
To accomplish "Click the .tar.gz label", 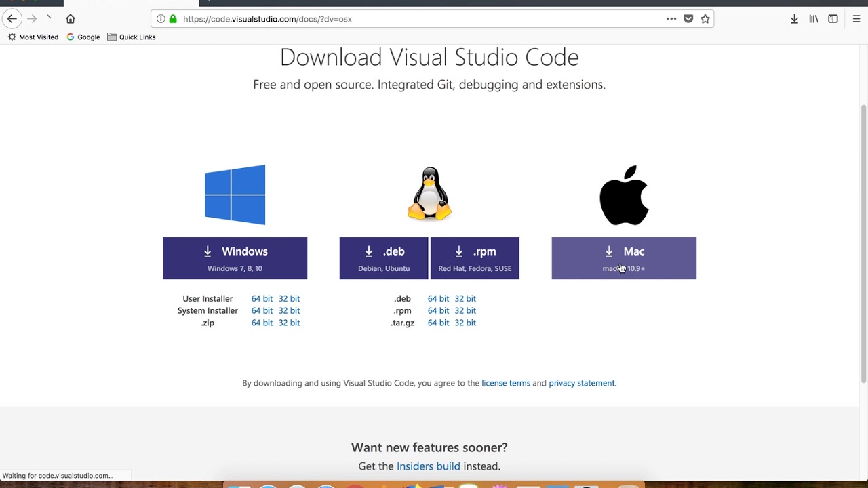I will tap(402, 323).
